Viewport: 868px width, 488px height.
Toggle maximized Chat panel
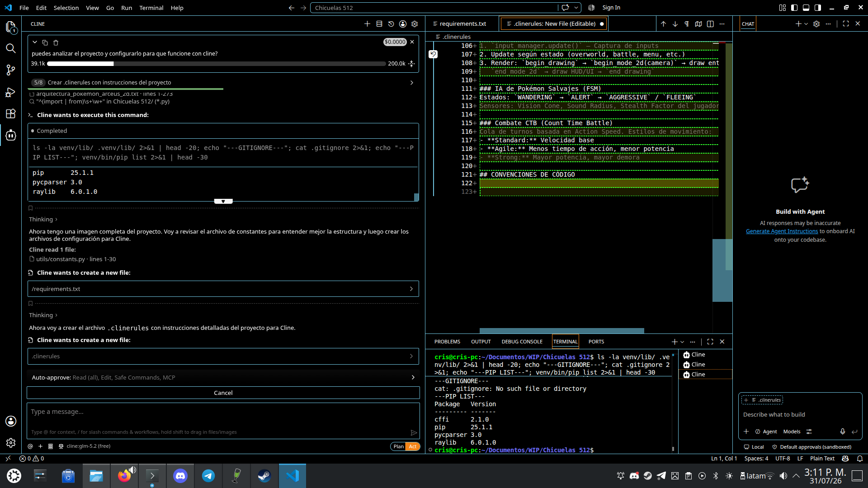coord(846,24)
